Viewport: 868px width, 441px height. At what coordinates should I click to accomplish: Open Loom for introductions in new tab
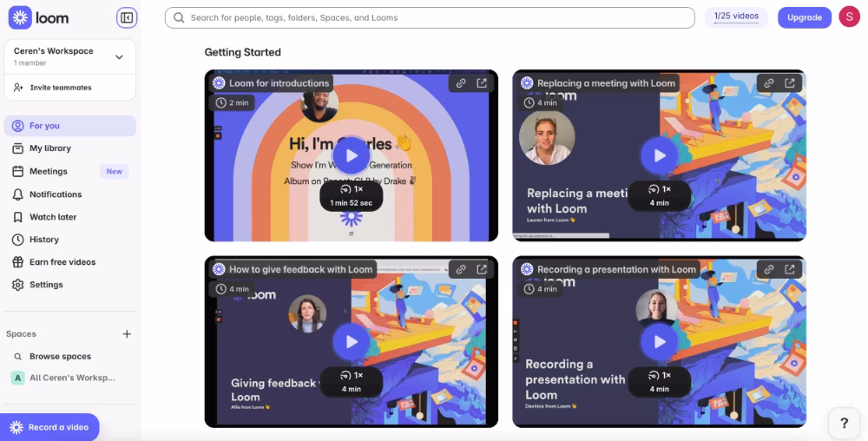[x=482, y=83]
